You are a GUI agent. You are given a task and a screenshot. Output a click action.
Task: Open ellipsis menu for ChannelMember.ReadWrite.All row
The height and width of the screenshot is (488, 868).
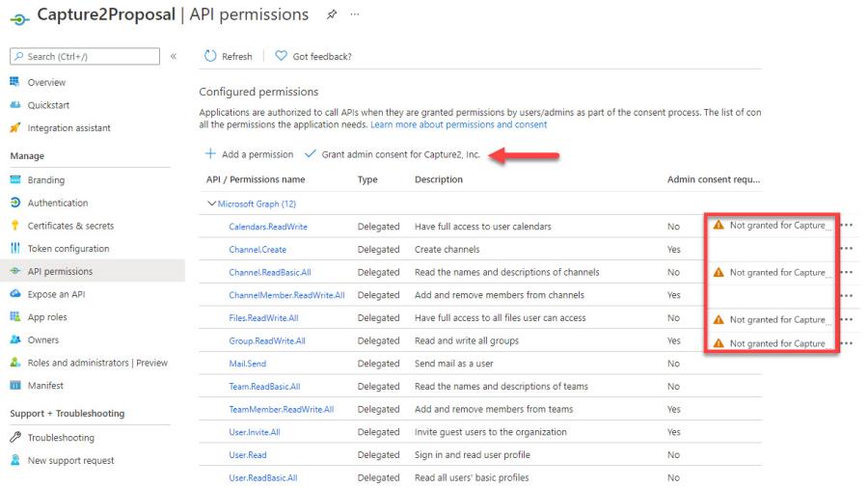coord(847,295)
